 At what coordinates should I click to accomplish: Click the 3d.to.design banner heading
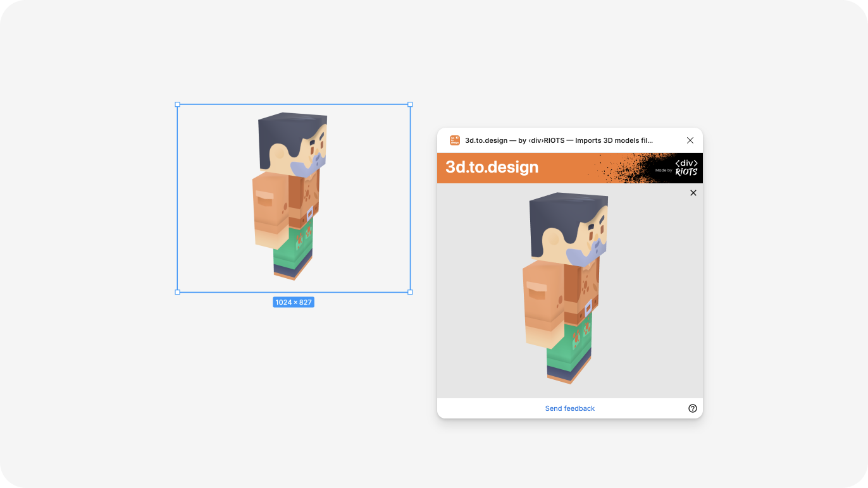coord(492,168)
